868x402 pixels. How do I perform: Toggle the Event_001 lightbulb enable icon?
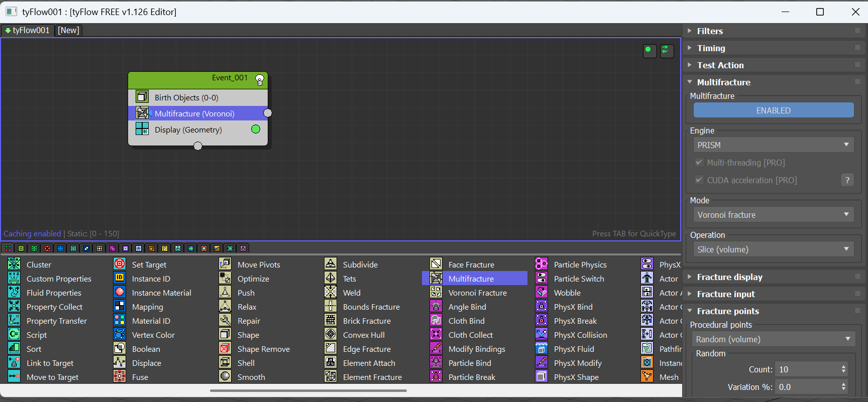click(260, 79)
